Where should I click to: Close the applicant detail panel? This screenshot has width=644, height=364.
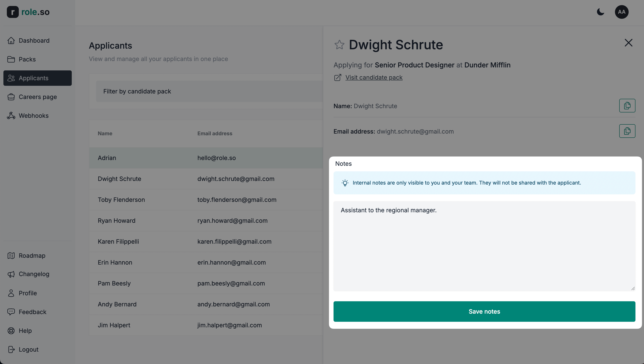(628, 43)
